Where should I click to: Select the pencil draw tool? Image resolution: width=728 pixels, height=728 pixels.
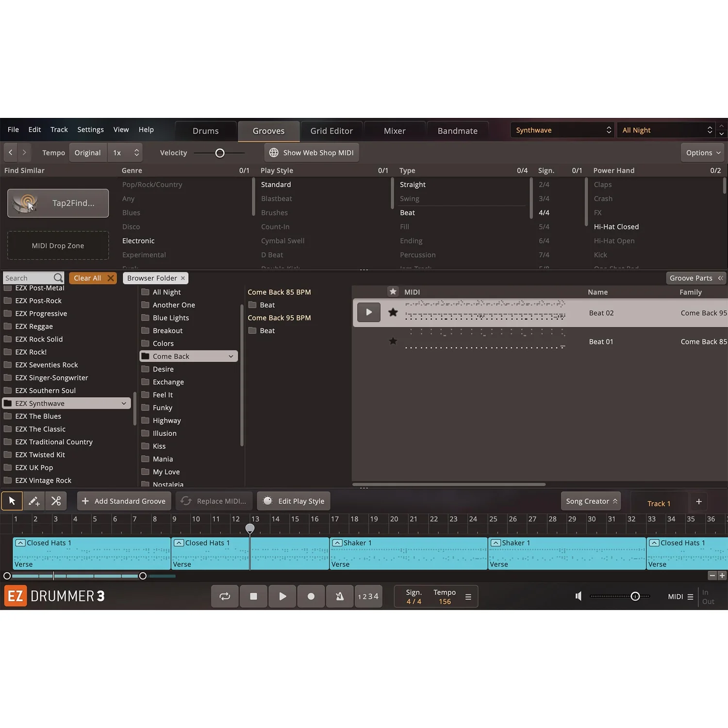click(34, 501)
